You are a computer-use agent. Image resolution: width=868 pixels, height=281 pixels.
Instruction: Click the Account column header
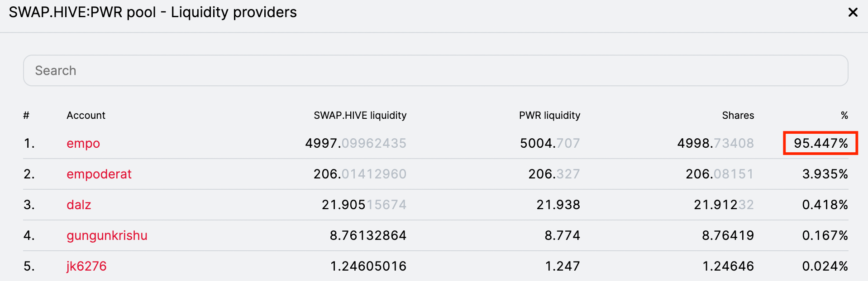coord(86,115)
